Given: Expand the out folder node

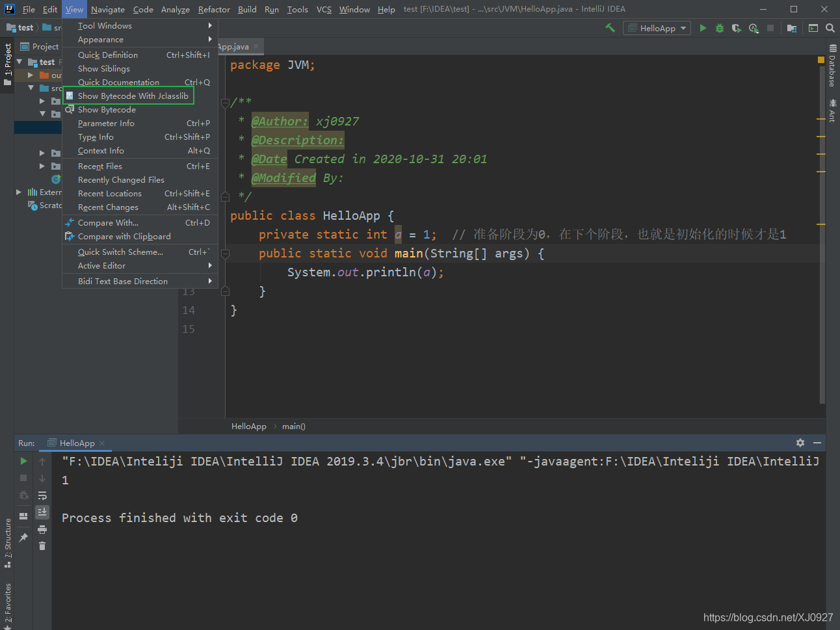Looking at the screenshot, I should tap(31, 75).
